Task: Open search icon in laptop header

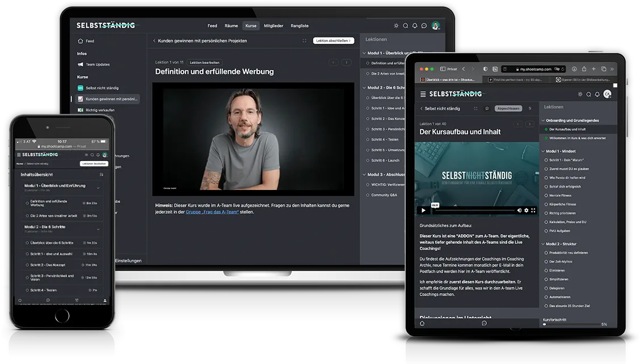Action: (405, 26)
